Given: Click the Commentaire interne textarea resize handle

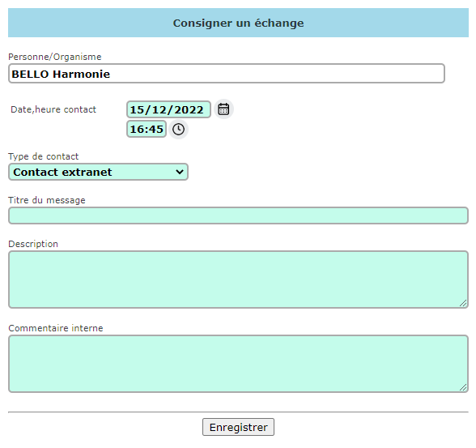Looking at the screenshot, I should click(463, 387).
